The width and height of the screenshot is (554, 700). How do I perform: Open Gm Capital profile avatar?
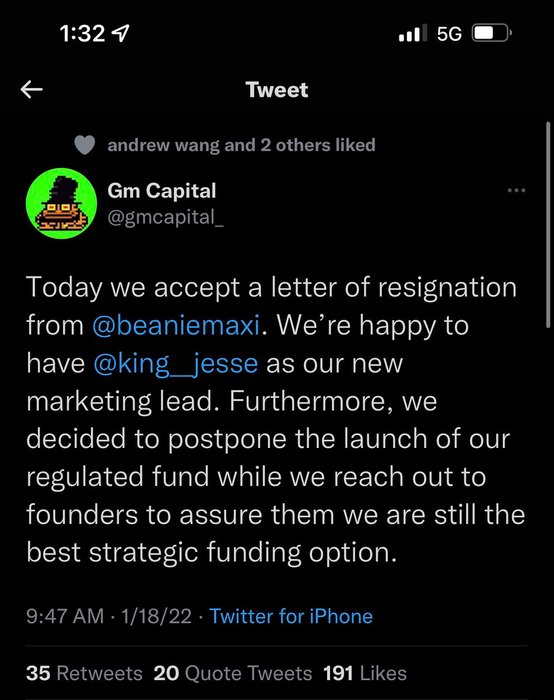[62, 204]
